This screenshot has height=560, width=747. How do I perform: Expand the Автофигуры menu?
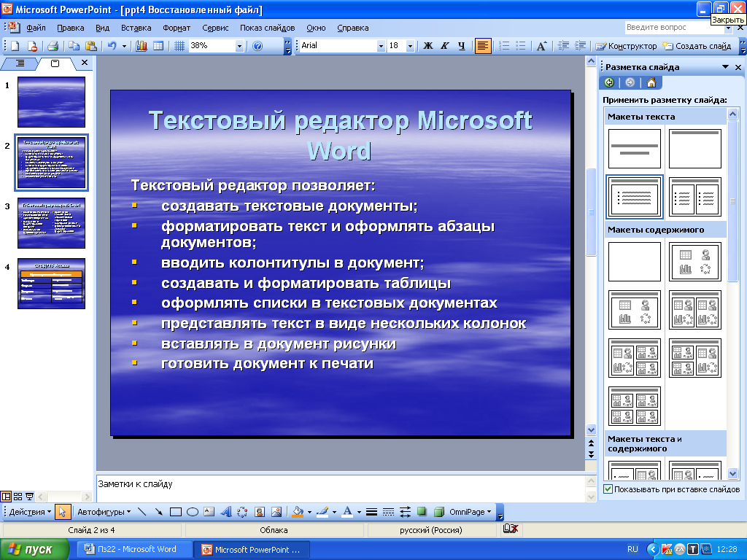pyautogui.click(x=104, y=512)
